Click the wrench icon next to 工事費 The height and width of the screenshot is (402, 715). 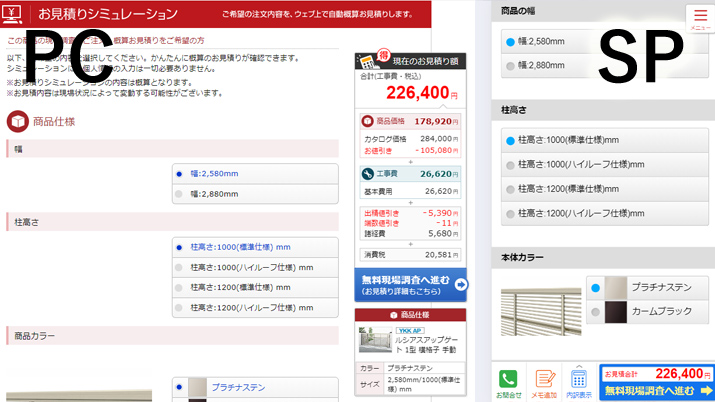tap(368, 173)
